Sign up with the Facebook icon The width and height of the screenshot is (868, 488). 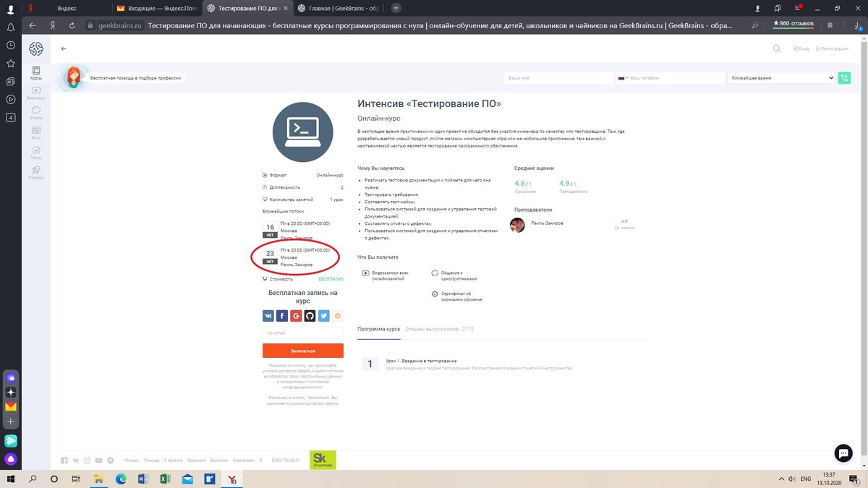coord(282,316)
